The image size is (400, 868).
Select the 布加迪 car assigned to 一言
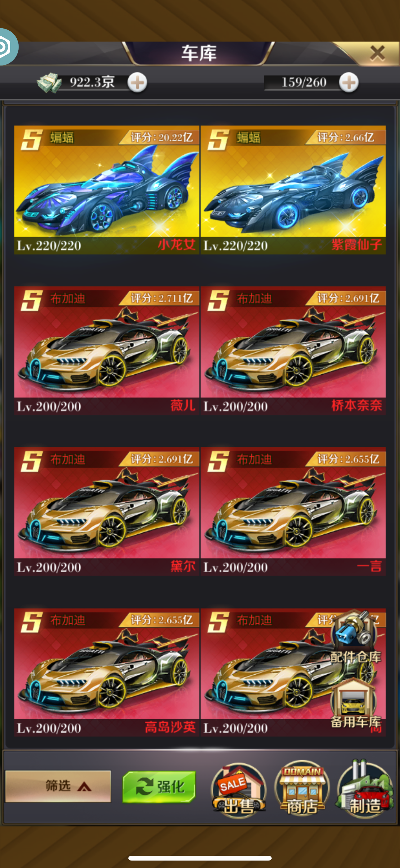click(293, 512)
